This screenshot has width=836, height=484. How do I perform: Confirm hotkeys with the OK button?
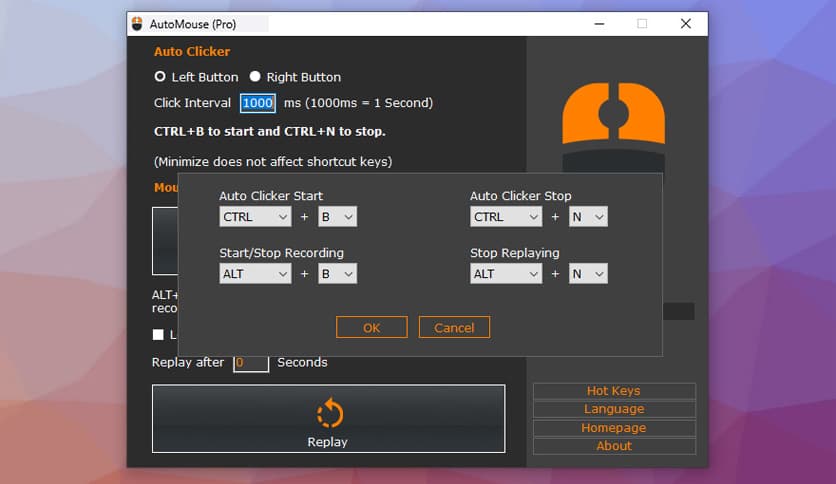(372, 327)
